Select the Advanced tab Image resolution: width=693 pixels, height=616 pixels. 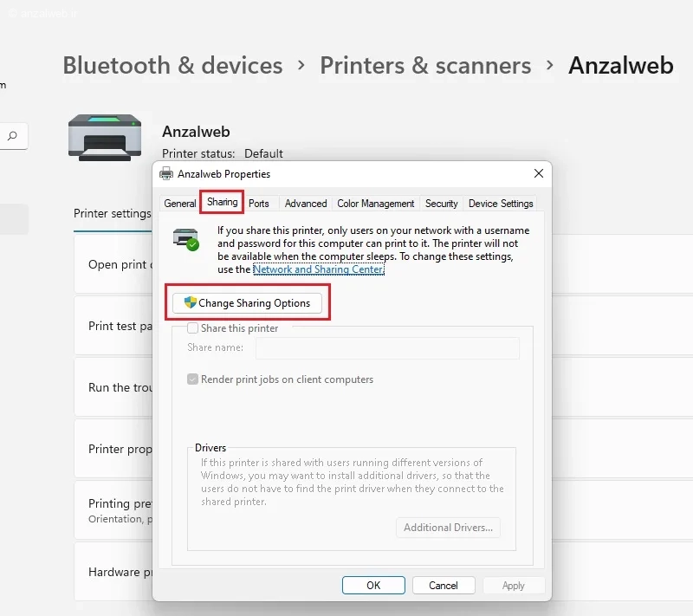tap(306, 204)
